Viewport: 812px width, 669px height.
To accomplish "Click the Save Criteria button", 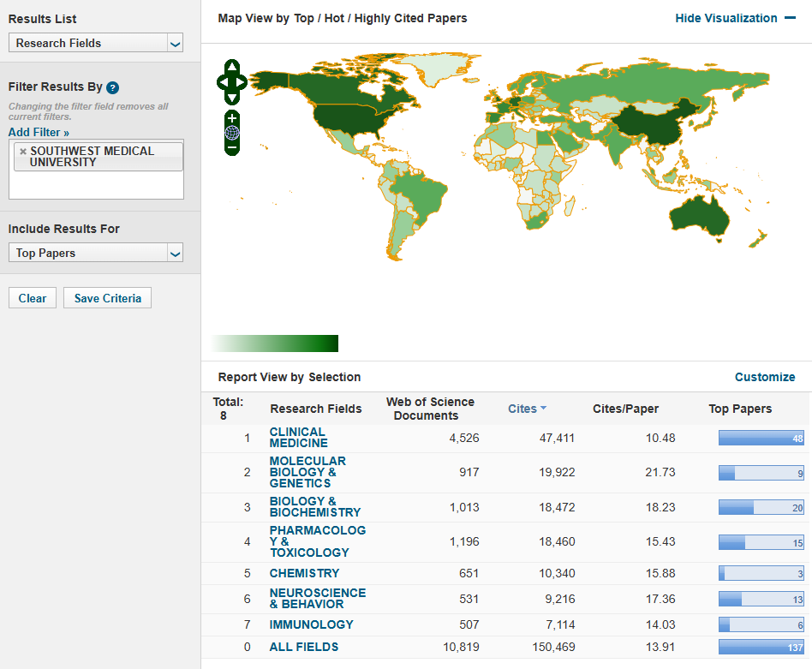I will (107, 298).
